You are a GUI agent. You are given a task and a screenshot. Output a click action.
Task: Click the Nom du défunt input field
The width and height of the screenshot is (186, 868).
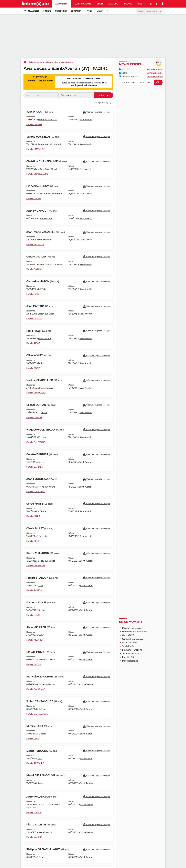pos(41,95)
